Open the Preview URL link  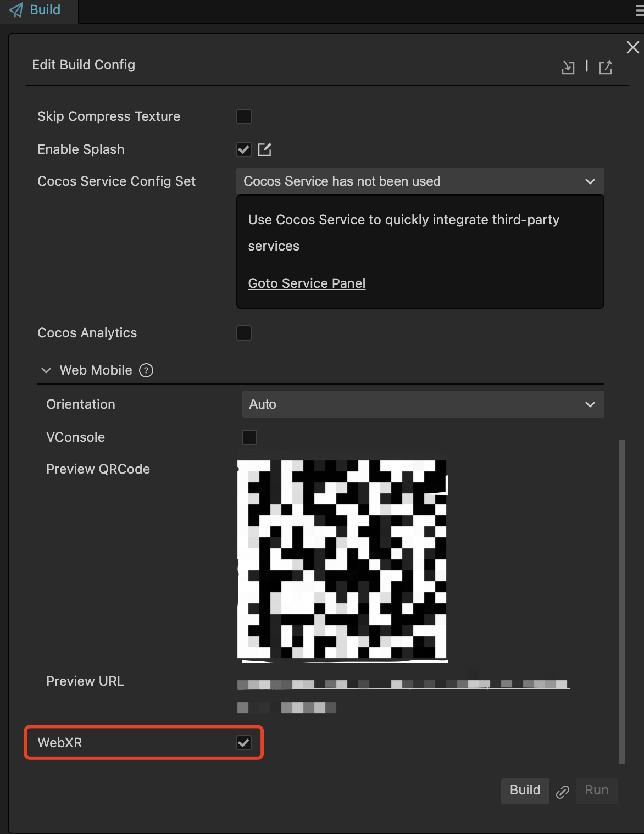click(403, 696)
